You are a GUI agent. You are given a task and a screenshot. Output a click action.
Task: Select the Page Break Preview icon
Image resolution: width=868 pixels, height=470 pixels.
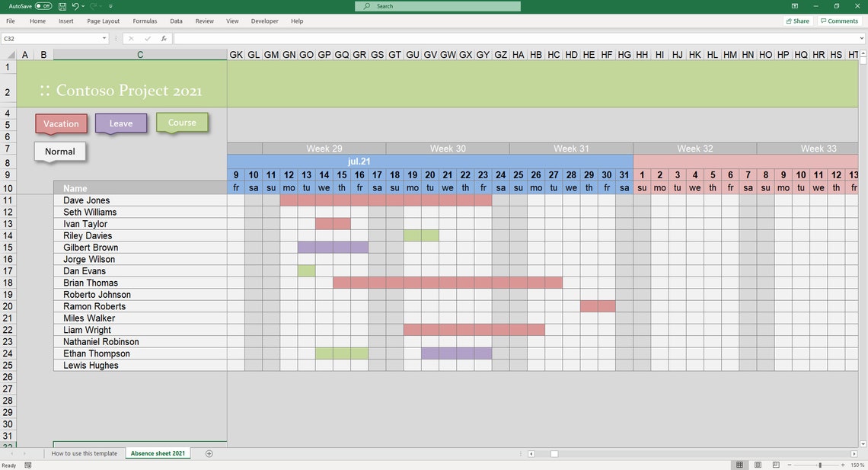[775, 465]
